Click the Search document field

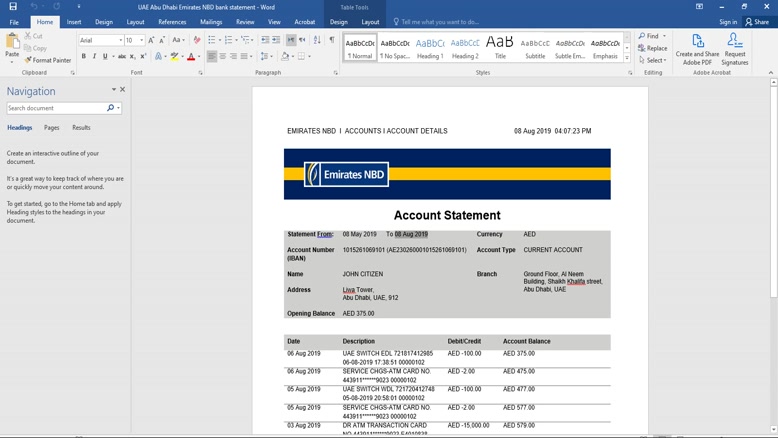tap(56, 108)
